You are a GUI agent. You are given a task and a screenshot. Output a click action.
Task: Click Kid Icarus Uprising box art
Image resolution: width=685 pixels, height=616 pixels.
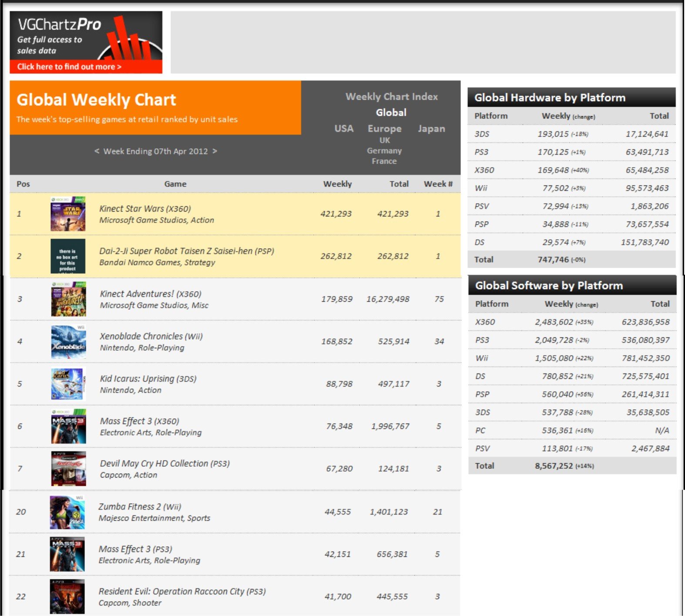(x=68, y=384)
